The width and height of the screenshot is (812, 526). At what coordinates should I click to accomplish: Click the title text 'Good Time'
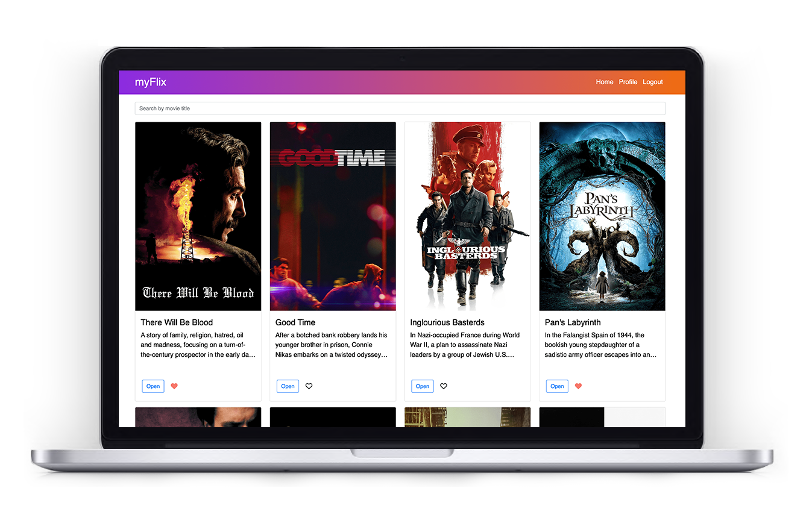[295, 322]
